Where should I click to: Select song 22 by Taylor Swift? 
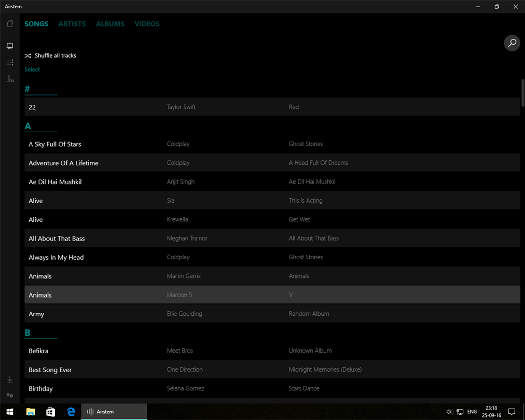pyautogui.click(x=272, y=107)
